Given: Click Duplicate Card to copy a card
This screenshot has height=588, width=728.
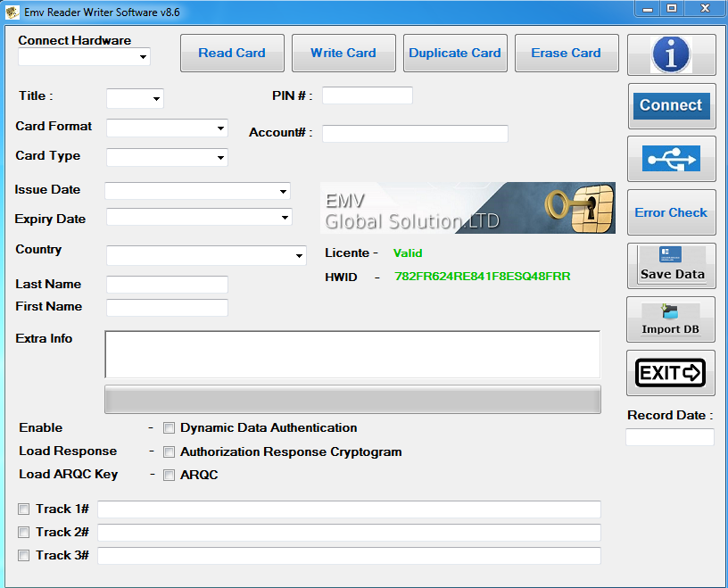Looking at the screenshot, I should click(455, 53).
